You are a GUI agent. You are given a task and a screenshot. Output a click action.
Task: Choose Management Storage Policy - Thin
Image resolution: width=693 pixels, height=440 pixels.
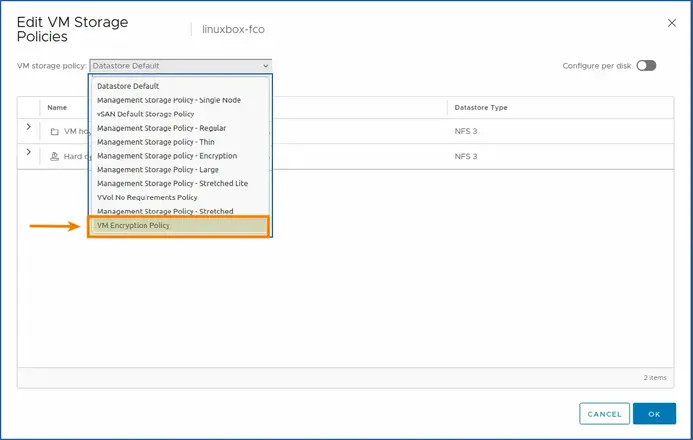(155, 142)
